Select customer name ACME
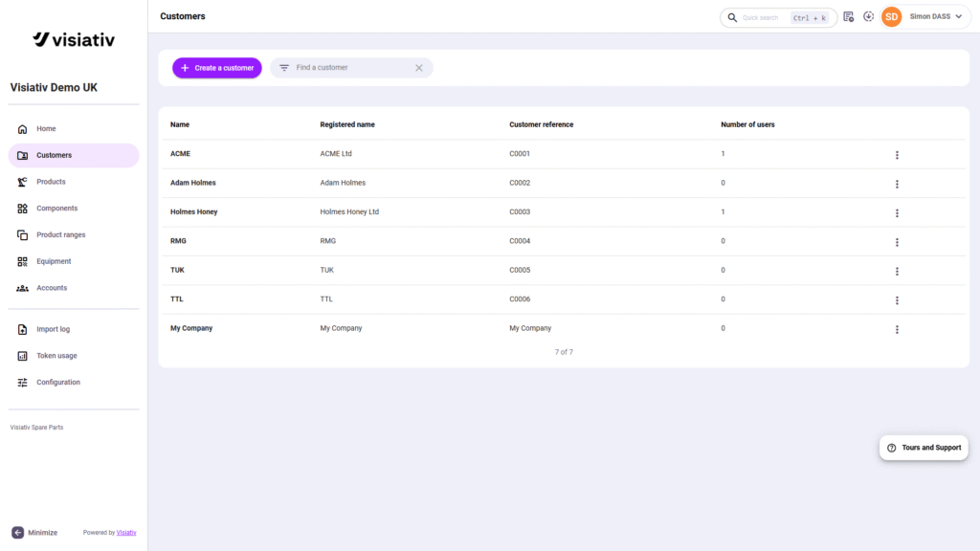 point(180,154)
